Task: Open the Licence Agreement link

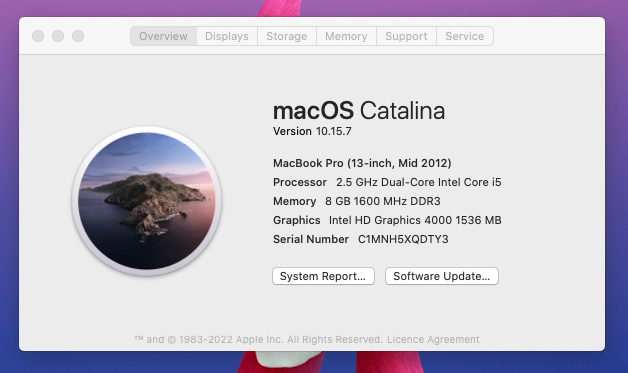Action: point(433,339)
